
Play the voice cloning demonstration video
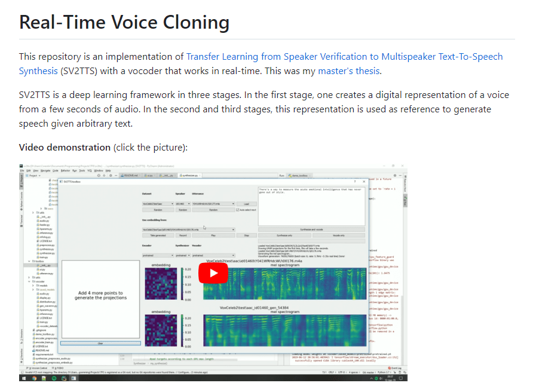[x=213, y=272]
